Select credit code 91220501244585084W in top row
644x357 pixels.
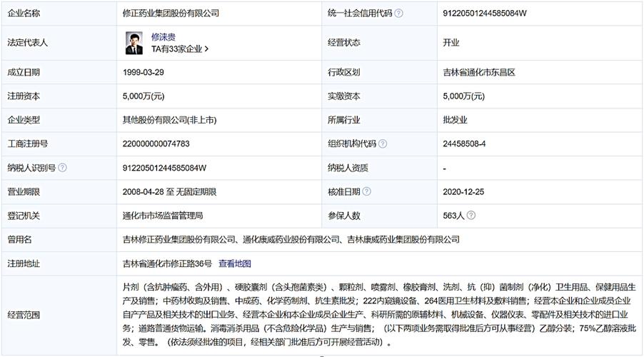[x=484, y=13]
